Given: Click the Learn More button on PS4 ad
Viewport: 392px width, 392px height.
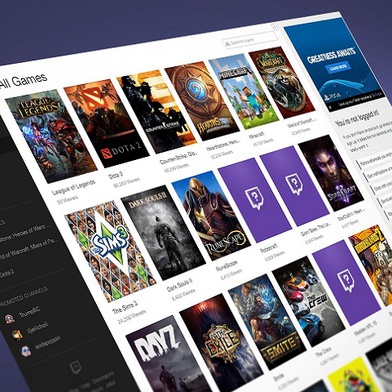Looking at the screenshot, I should pos(338,68).
